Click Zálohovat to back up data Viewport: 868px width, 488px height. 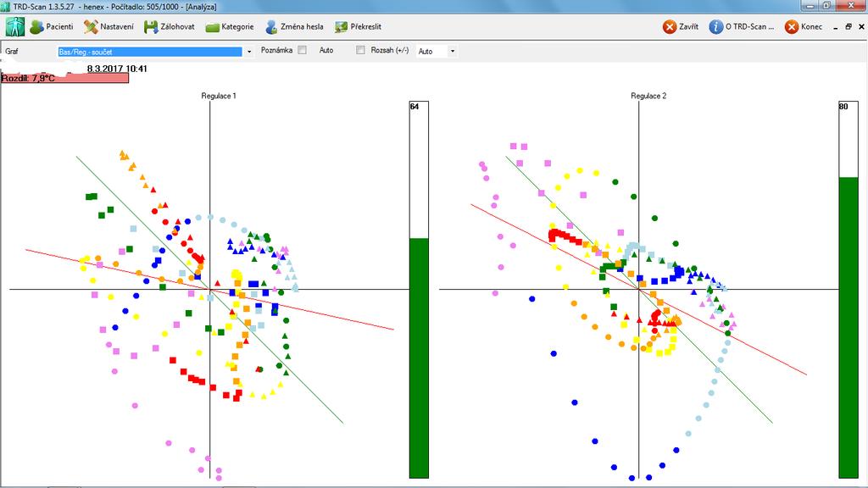coord(170,26)
